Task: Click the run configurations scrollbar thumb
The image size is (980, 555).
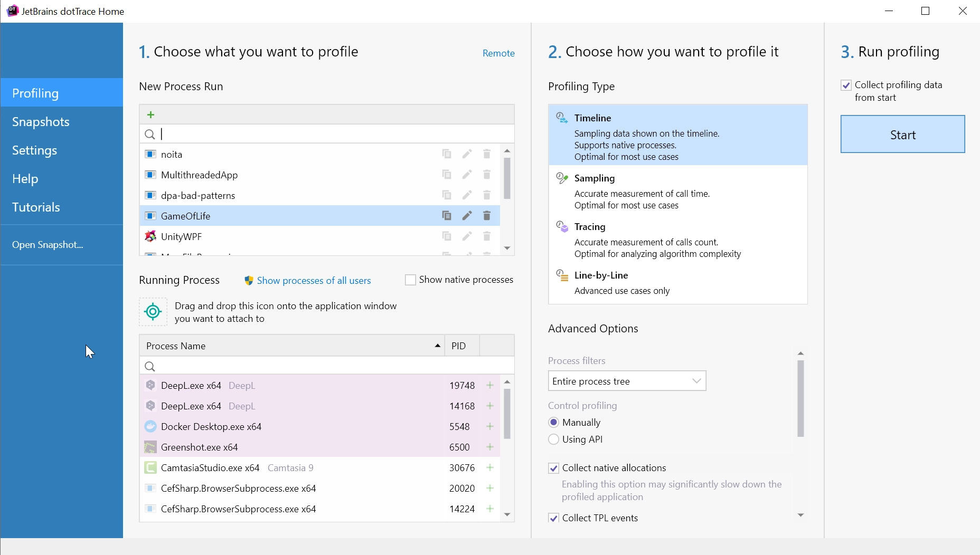Action: [507, 178]
